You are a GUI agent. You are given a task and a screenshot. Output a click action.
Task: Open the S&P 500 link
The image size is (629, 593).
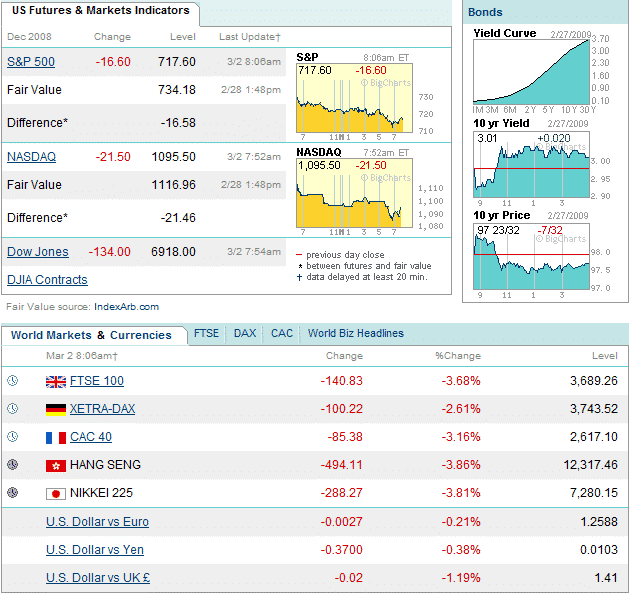pos(31,62)
